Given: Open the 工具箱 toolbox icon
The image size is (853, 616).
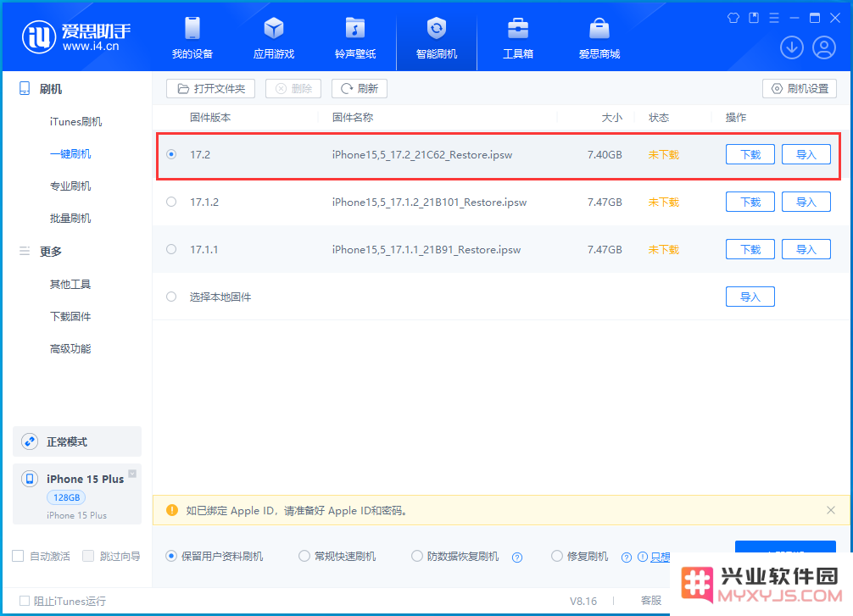Looking at the screenshot, I should click(x=518, y=28).
